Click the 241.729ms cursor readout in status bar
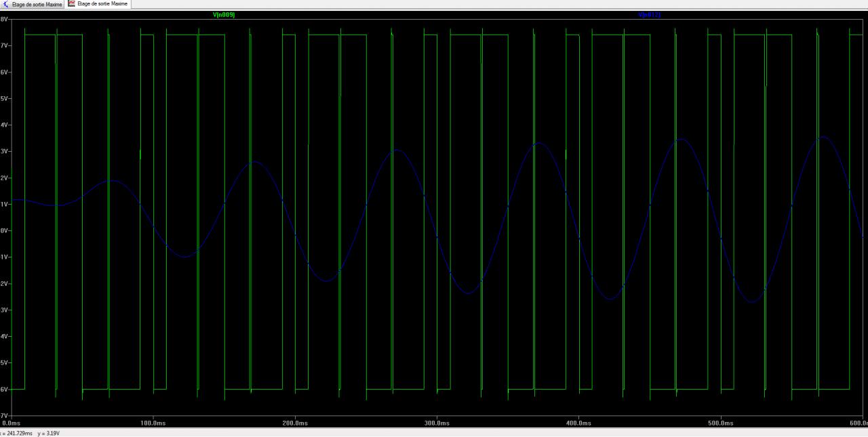868x437 pixels. [16, 433]
